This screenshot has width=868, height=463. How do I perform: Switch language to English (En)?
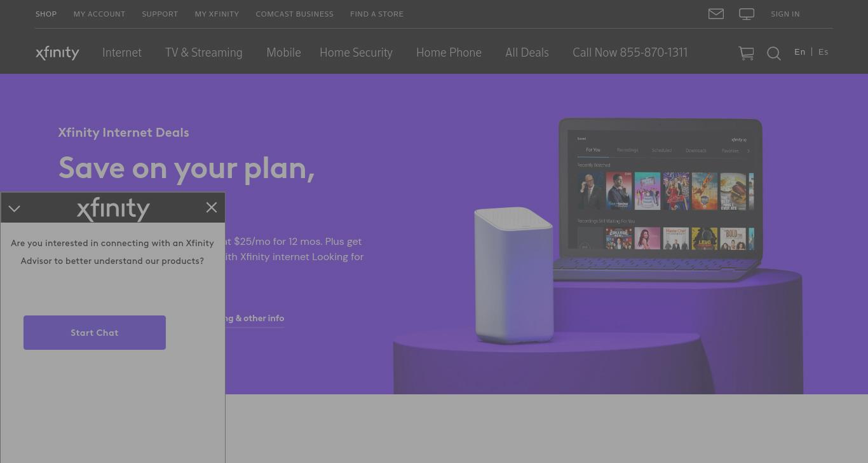(x=799, y=52)
